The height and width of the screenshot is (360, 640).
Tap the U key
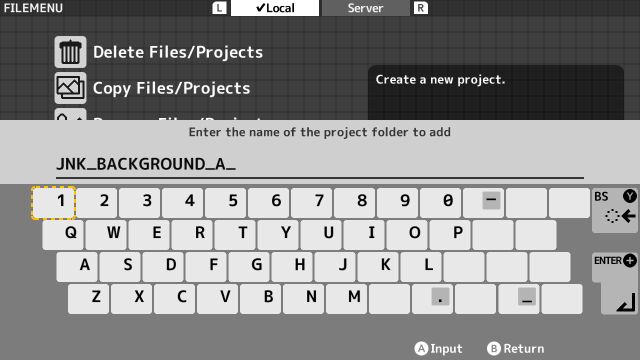click(321, 235)
